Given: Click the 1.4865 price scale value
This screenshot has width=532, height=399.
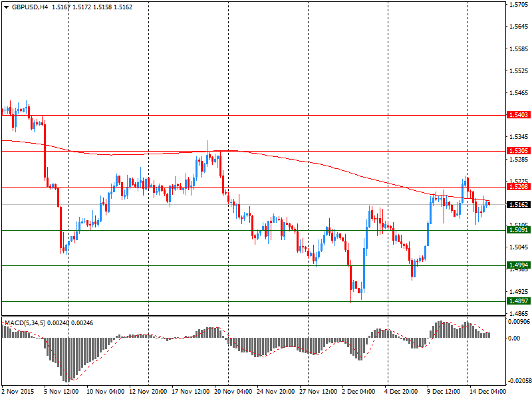Looking at the screenshot, I should [x=519, y=313].
